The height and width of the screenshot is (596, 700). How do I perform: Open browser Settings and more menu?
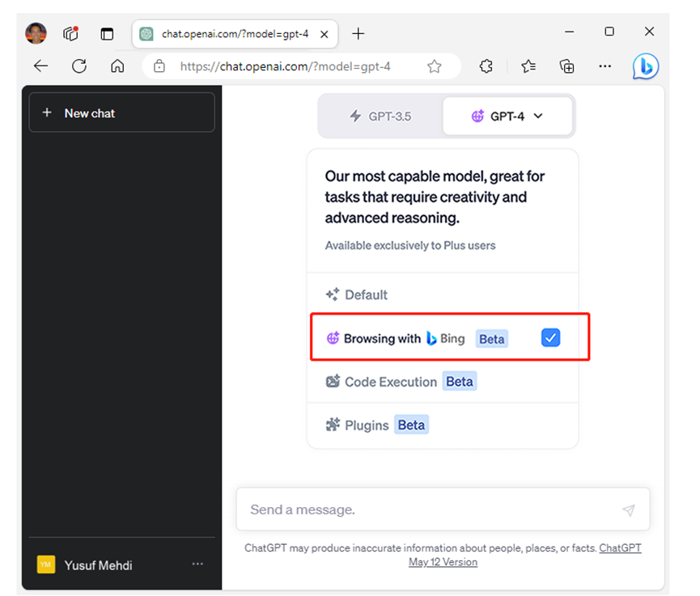[x=605, y=66]
